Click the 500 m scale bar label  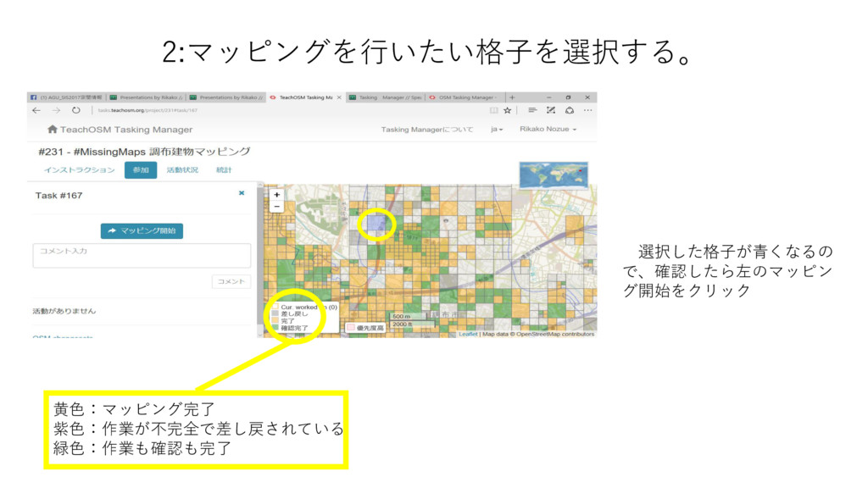402,317
